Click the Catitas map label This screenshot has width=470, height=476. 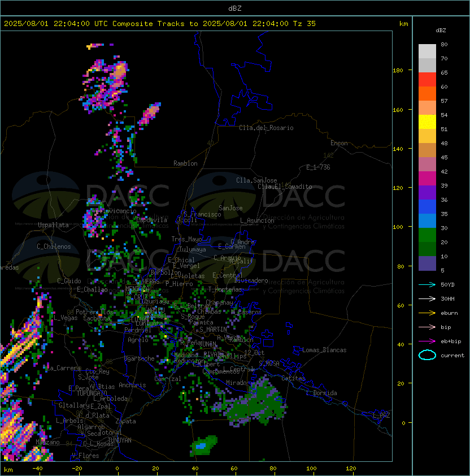293,378
